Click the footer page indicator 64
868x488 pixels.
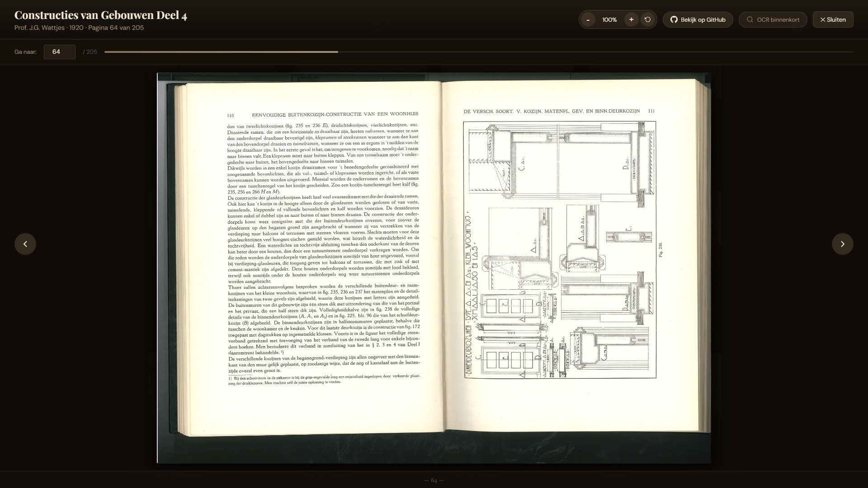[434, 480]
